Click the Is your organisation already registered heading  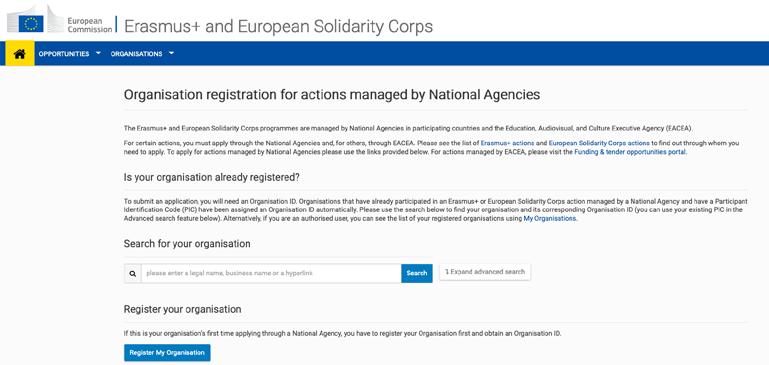point(211,178)
